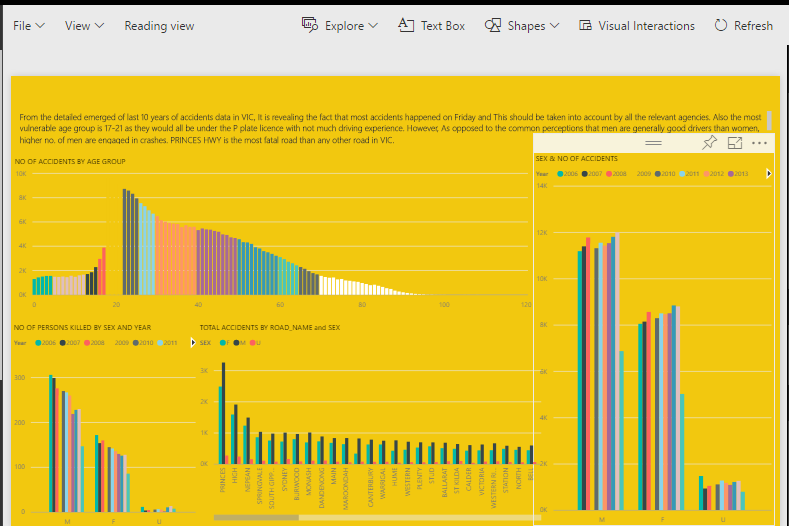Screen dimensions: 789x526
Task: Click the summary paragraph text box
Action: 390,128
